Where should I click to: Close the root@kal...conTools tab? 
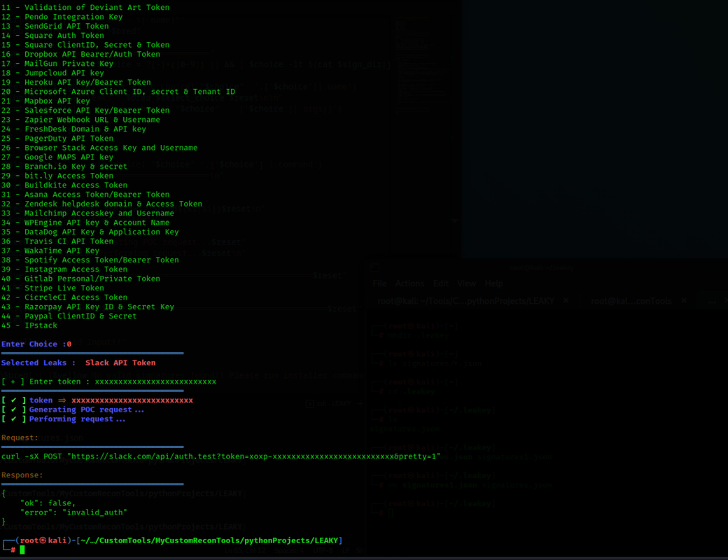pos(684,301)
